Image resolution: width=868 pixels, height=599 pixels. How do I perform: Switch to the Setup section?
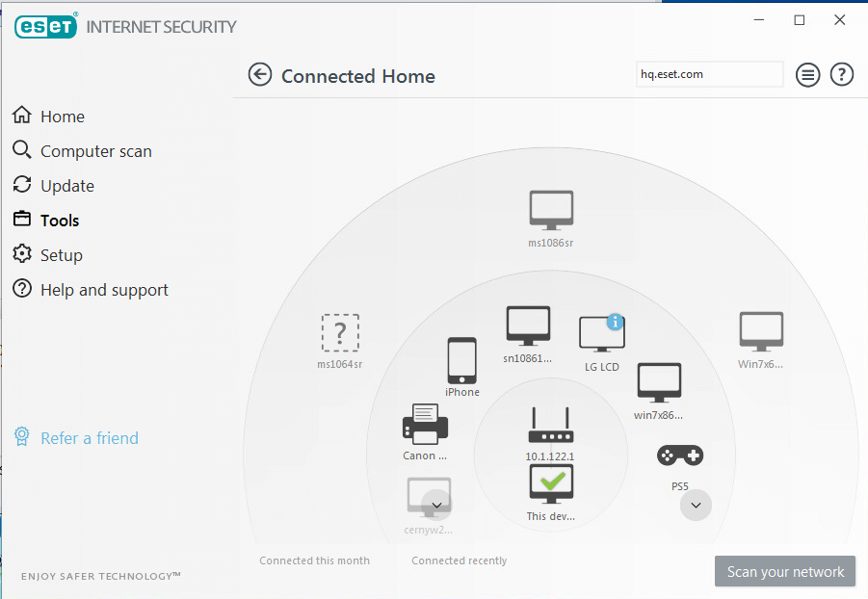click(x=61, y=254)
